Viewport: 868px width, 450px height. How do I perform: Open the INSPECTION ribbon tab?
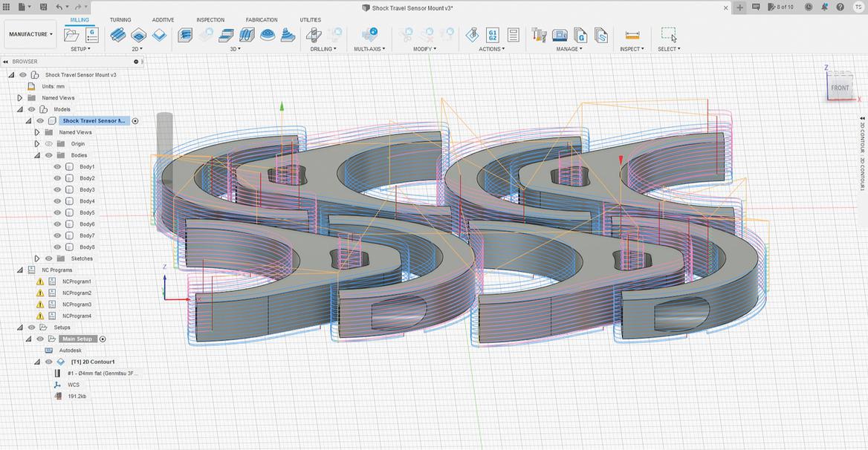210,20
